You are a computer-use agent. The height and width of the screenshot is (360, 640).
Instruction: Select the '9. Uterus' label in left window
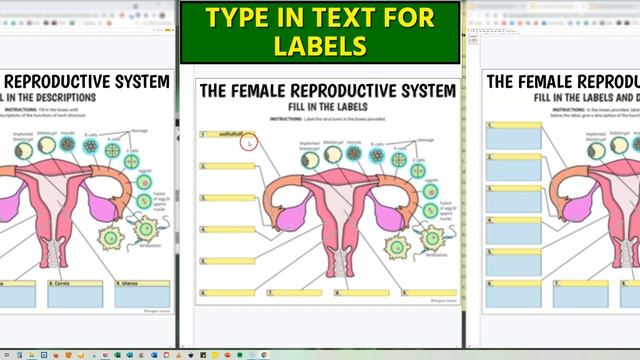[142, 283]
